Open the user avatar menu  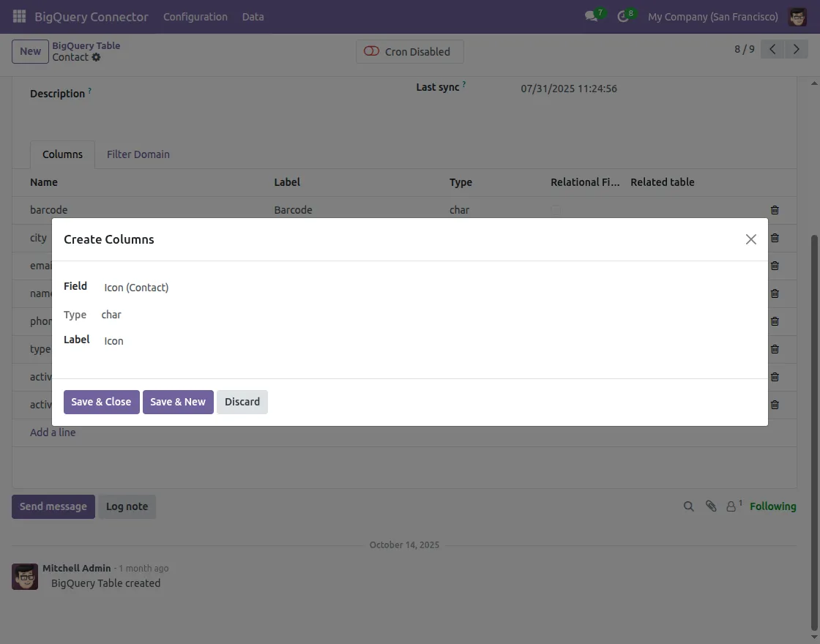[x=797, y=16]
